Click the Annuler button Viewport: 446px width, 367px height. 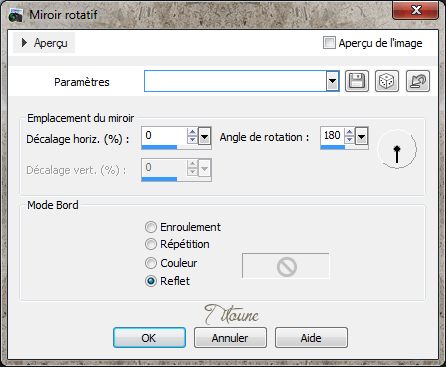pyautogui.click(x=230, y=338)
